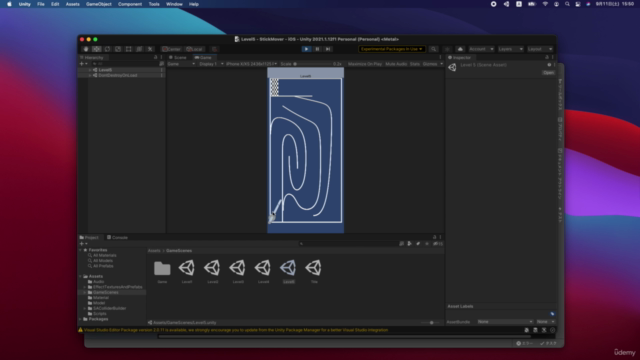This screenshot has height=360, width=640.
Task: Open the Layout dropdown
Action: [x=540, y=49]
